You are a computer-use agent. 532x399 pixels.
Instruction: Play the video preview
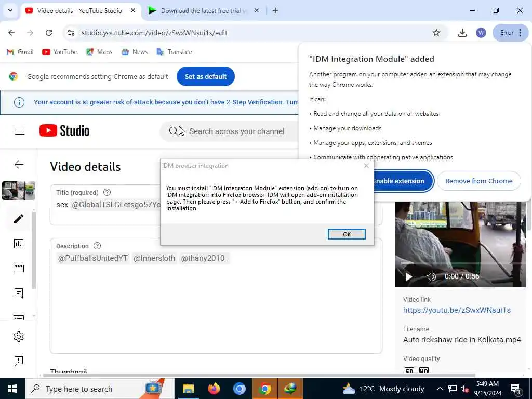(409, 276)
